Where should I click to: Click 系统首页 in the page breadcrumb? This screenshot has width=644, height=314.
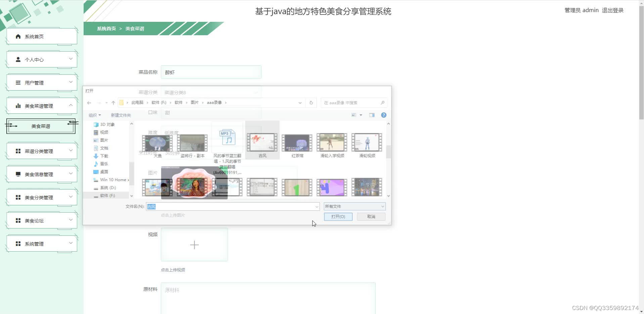pyautogui.click(x=106, y=29)
